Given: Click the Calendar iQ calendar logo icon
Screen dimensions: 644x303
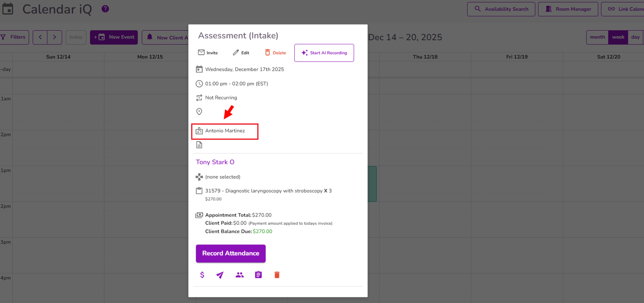Looking at the screenshot, I should click(8, 9).
